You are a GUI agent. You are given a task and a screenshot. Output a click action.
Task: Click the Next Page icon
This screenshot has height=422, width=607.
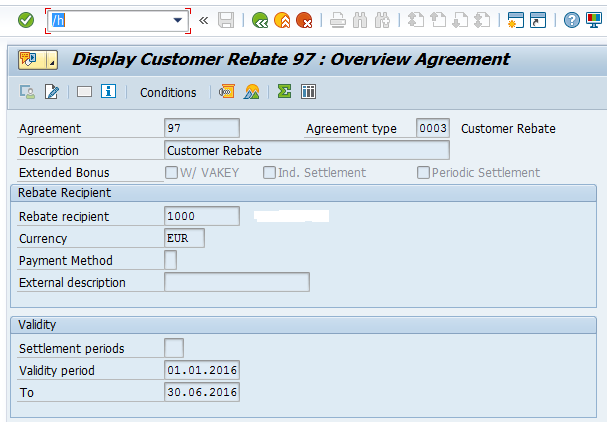coord(460,20)
